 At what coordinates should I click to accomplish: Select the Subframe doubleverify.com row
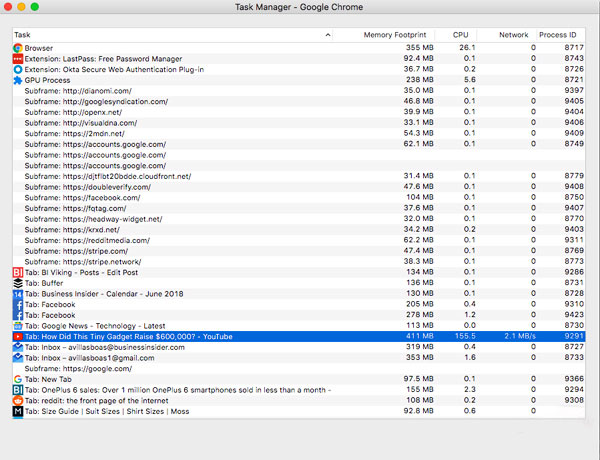tap(298, 187)
